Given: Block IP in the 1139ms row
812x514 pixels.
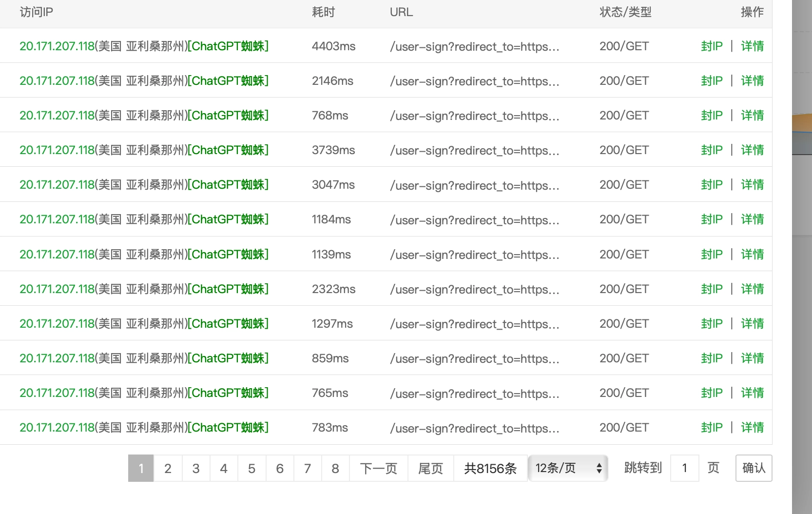Looking at the screenshot, I should tap(712, 254).
